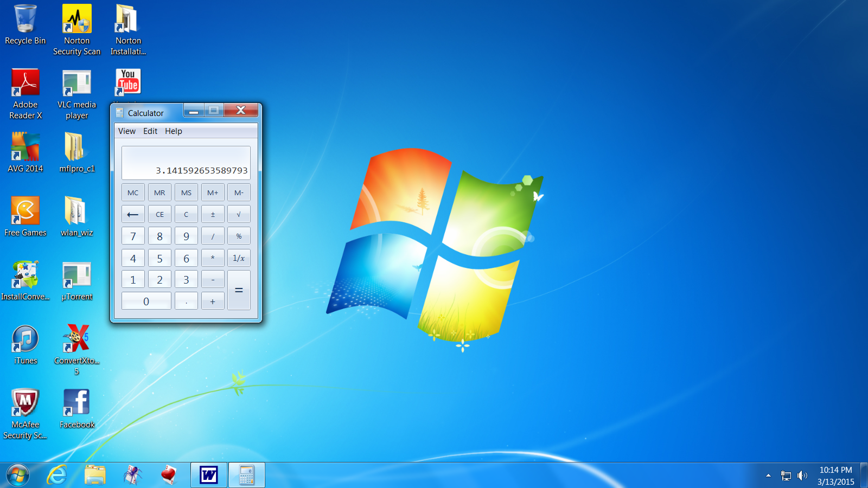Open the volume speaker tray icon

[802, 476]
